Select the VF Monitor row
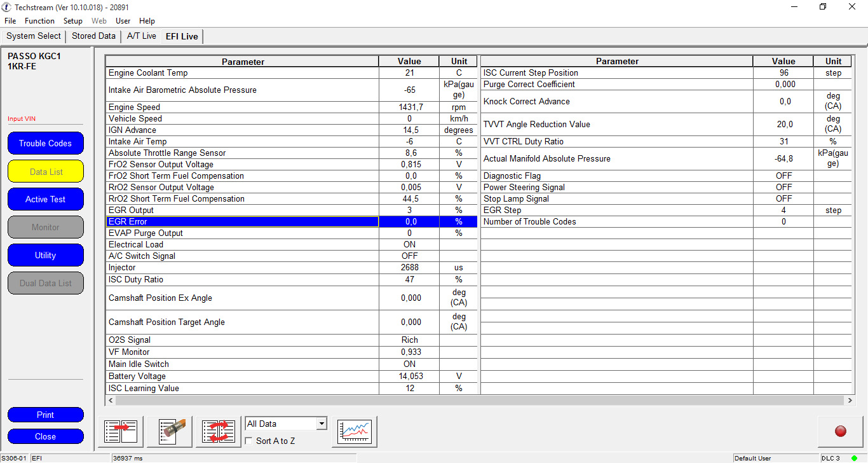The height and width of the screenshot is (463, 868). (291, 352)
